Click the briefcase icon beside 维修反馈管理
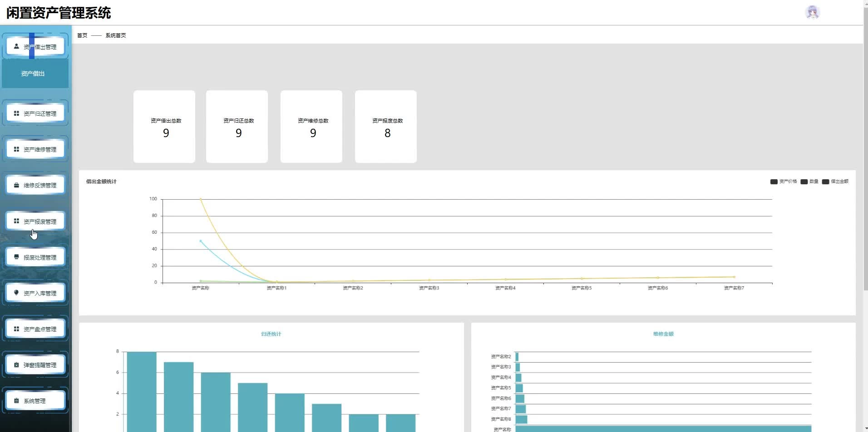 [x=16, y=185]
